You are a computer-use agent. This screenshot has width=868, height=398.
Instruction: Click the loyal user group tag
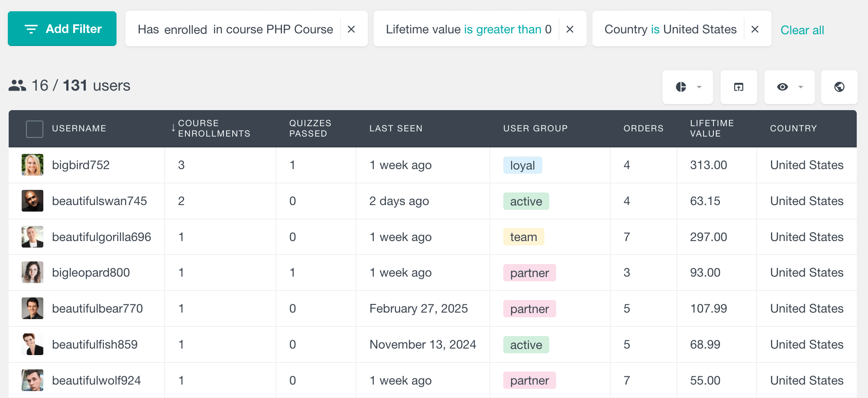(x=522, y=165)
